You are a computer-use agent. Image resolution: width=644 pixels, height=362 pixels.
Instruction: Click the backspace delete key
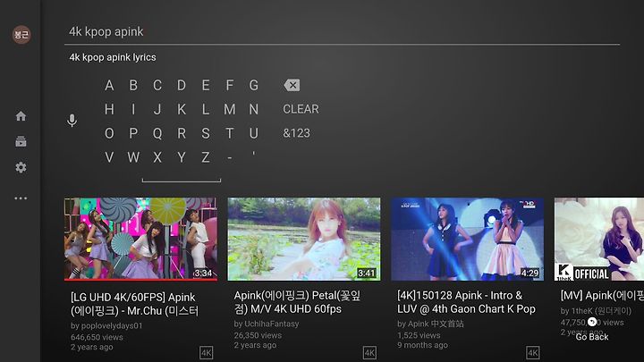292,86
